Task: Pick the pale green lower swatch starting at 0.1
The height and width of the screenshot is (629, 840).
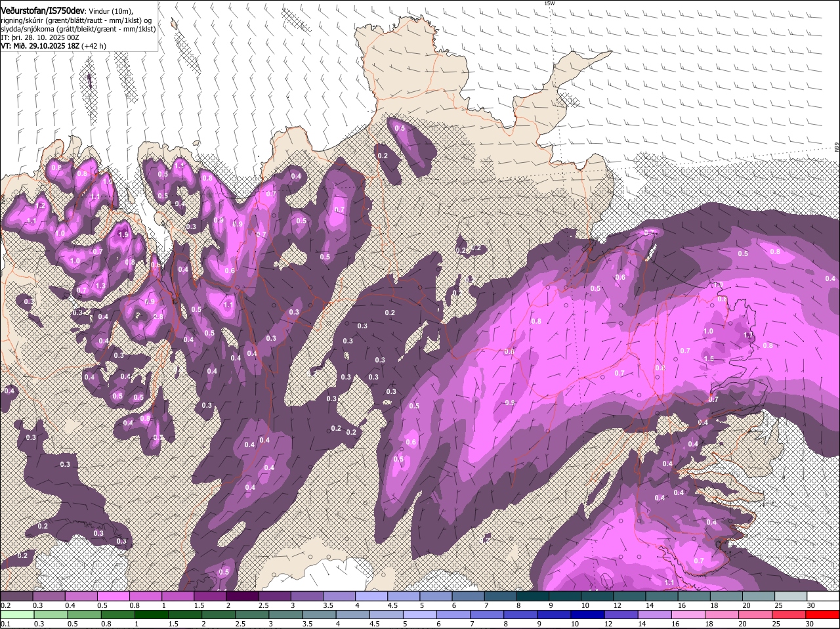Action: (x=16, y=615)
